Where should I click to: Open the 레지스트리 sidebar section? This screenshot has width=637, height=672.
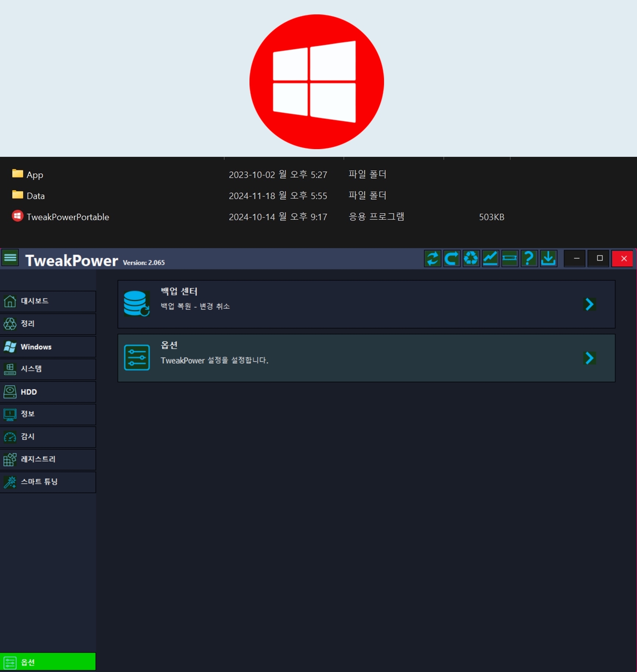(48, 459)
